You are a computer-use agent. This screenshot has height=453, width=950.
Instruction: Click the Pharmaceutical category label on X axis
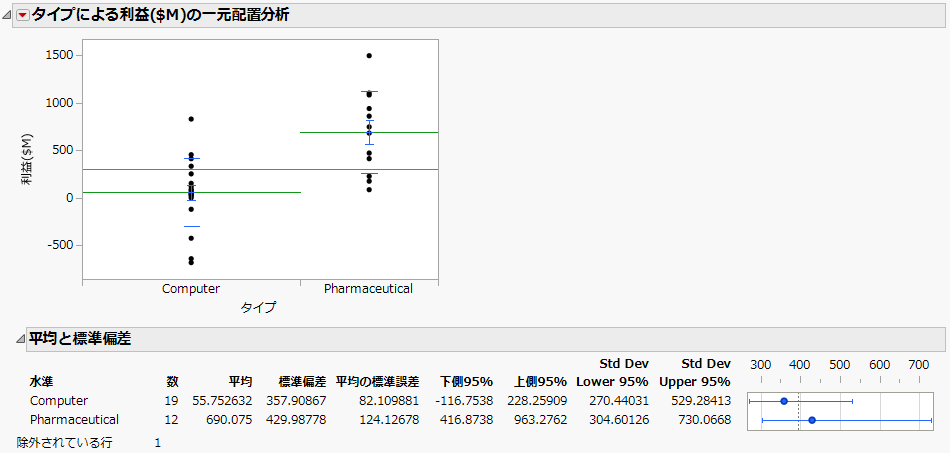tap(368, 288)
